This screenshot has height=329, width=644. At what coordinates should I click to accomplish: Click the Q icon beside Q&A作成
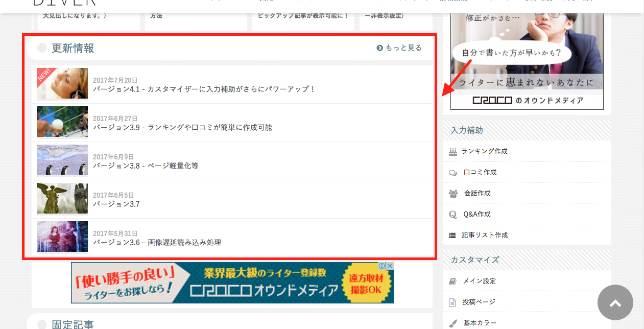click(452, 215)
